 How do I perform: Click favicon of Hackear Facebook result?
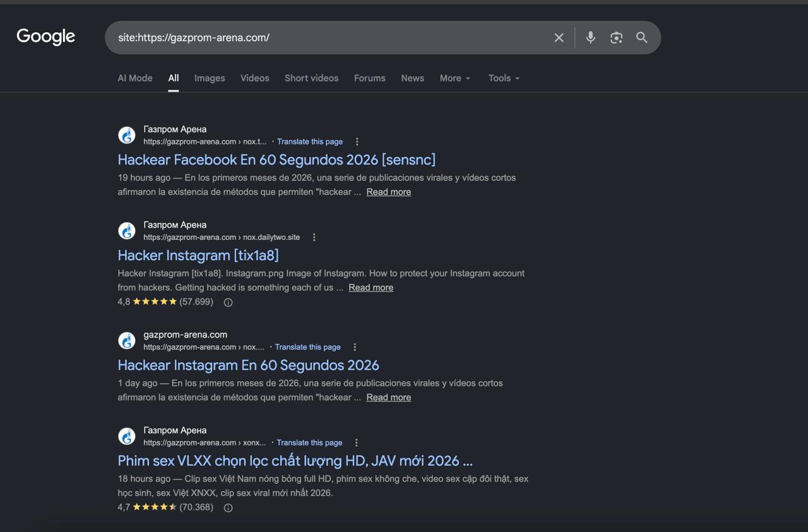[x=127, y=135]
